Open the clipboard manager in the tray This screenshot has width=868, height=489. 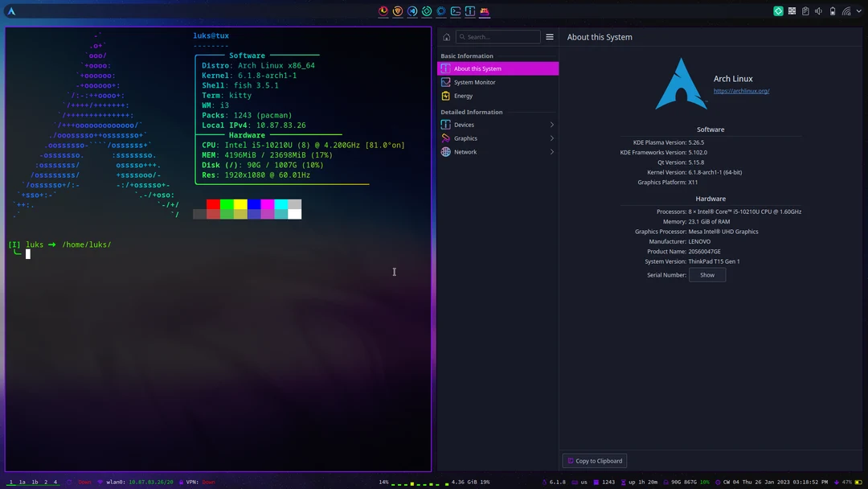(806, 10)
